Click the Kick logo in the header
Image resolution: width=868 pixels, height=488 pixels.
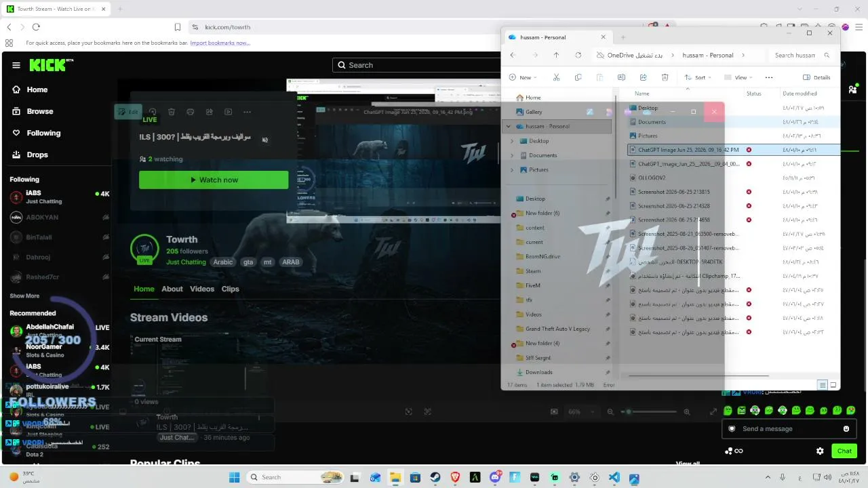click(x=51, y=65)
